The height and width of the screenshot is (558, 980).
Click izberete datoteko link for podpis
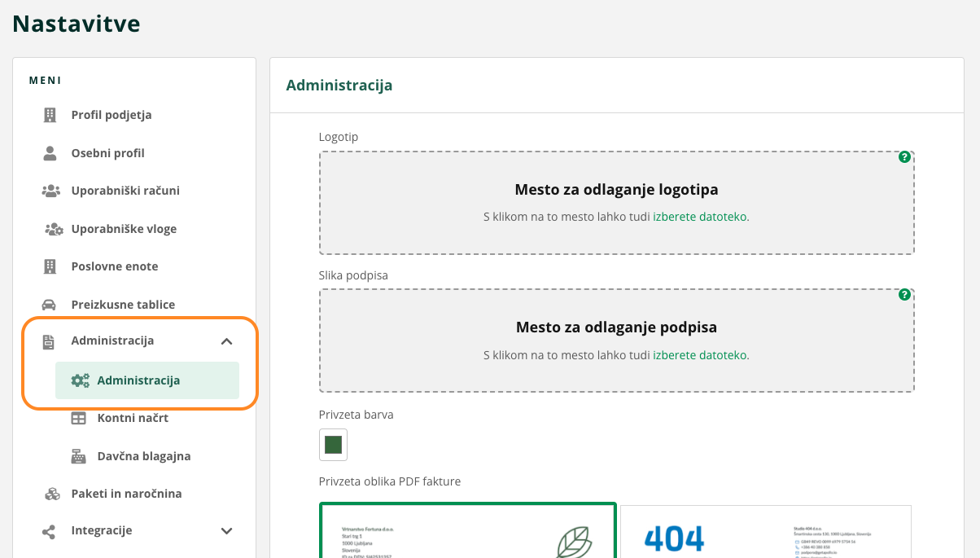pos(700,355)
